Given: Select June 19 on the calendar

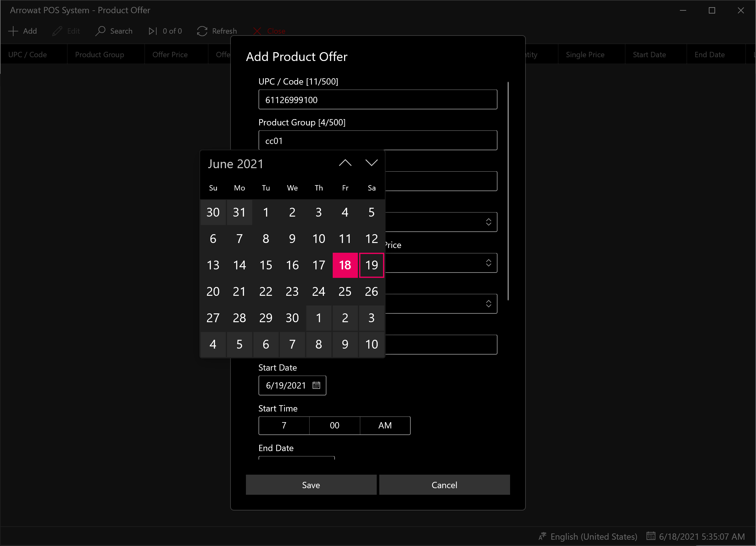Looking at the screenshot, I should tap(371, 264).
